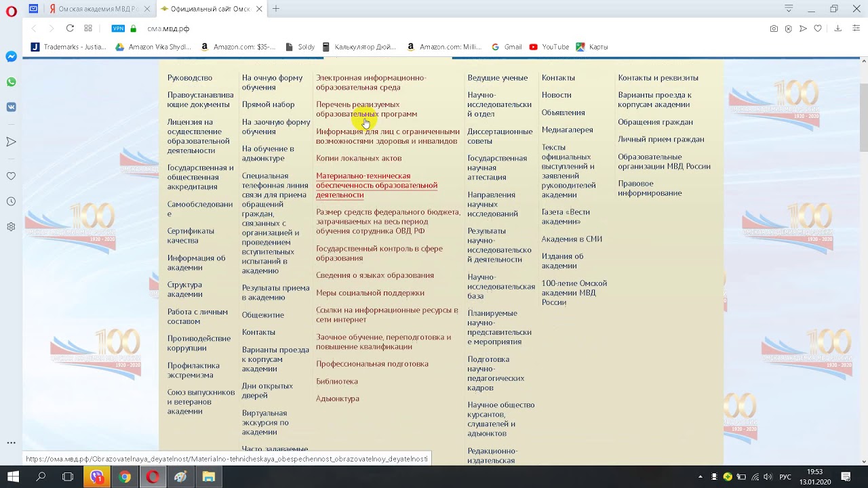The image size is (868, 488).
Task: Open the Структура академии link
Action: (185, 289)
